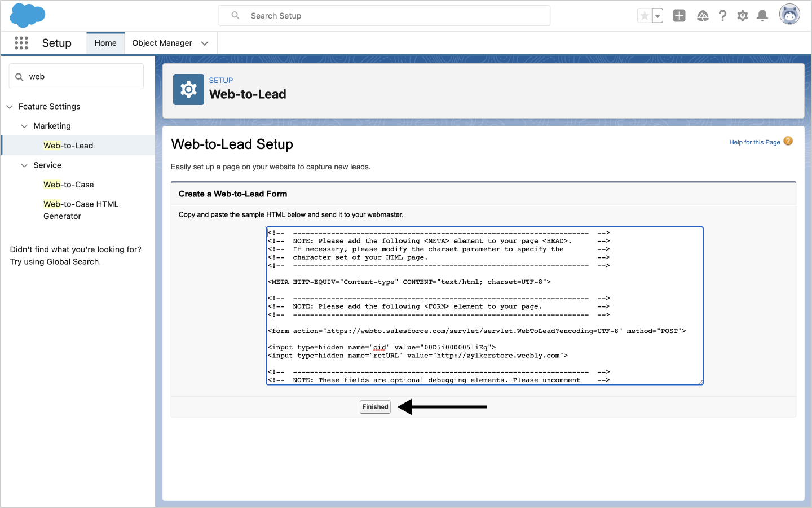Viewport: 812px width, 508px height.
Task: Open the user profile avatar
Action: (x=789, y=15)
